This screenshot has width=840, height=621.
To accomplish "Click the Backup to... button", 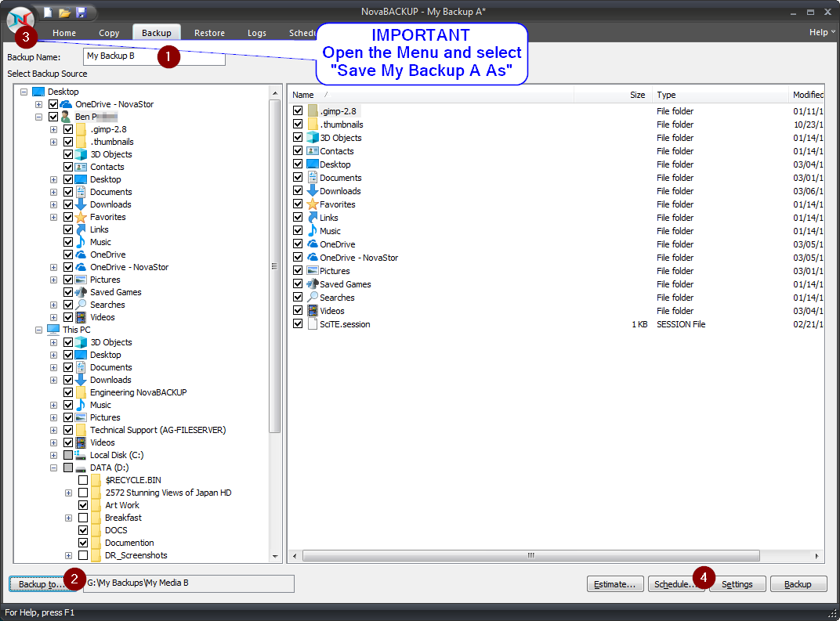I will 43,584.
